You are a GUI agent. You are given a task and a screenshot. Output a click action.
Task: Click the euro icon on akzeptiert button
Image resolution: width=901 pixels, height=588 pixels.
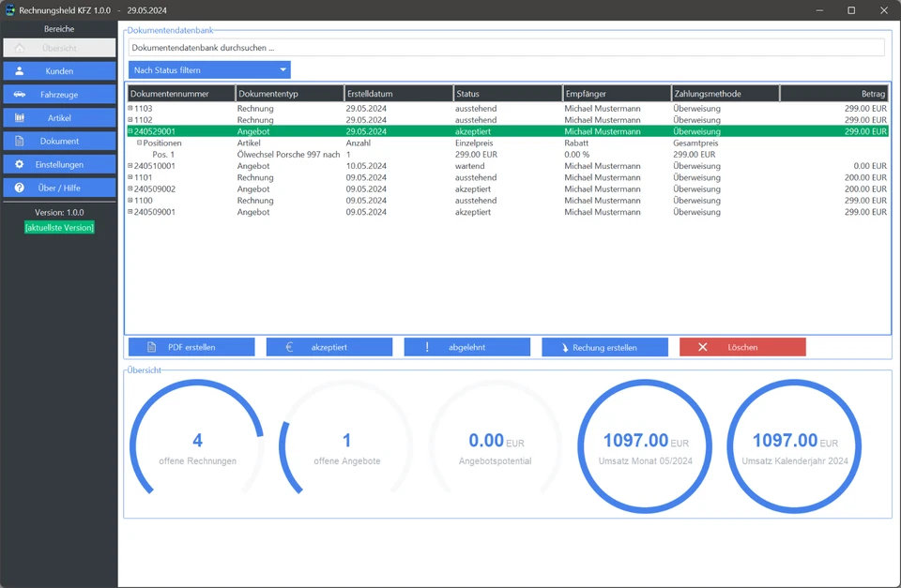pyautogui.click(x=289, y=348)
